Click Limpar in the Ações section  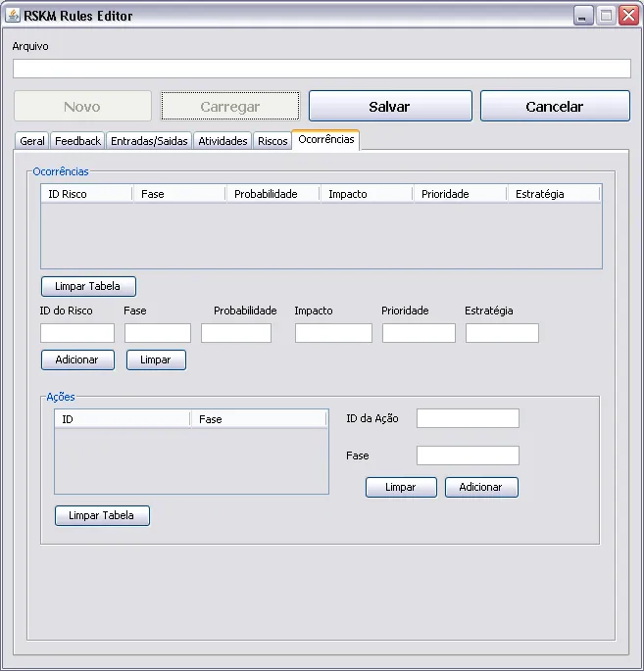401,488
